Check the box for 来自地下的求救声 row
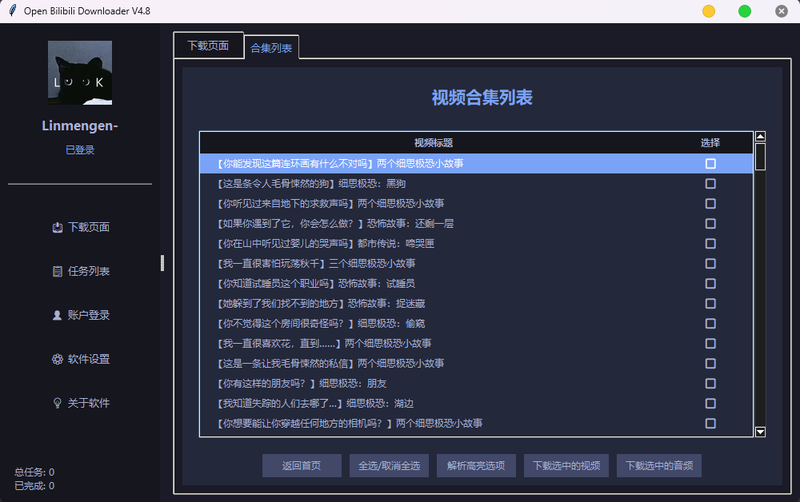The image size is (800, 502). tap(710, 204)
